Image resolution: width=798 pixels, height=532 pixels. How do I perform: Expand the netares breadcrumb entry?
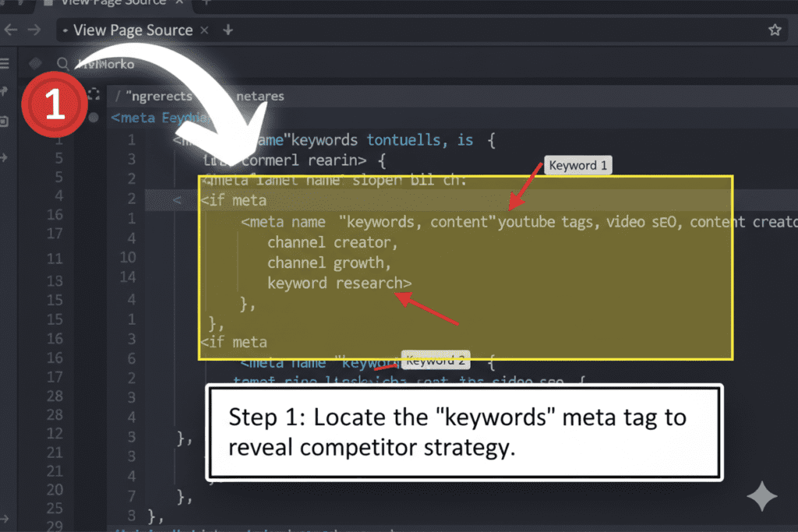[260, 96]
